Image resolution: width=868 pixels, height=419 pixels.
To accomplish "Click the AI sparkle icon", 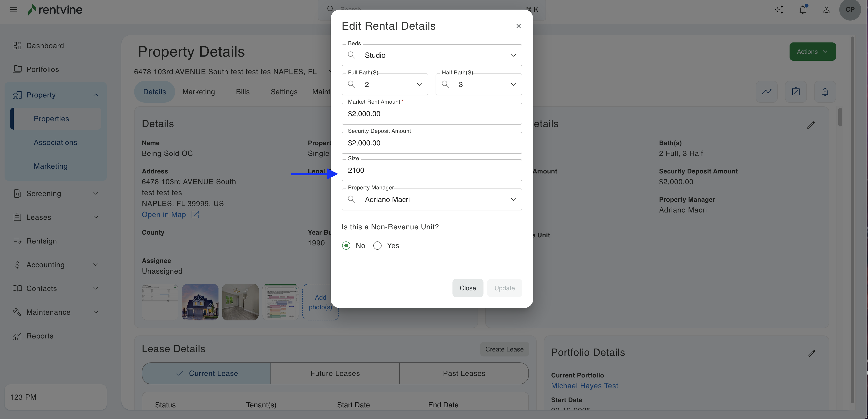I will (x=779, y=9).
